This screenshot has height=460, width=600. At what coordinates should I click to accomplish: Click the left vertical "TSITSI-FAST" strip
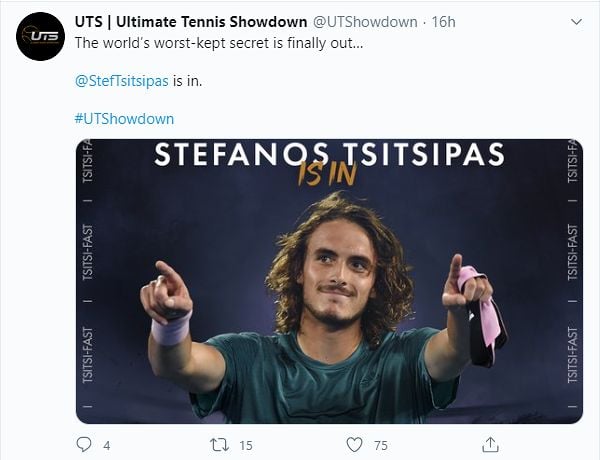(88, 280)
